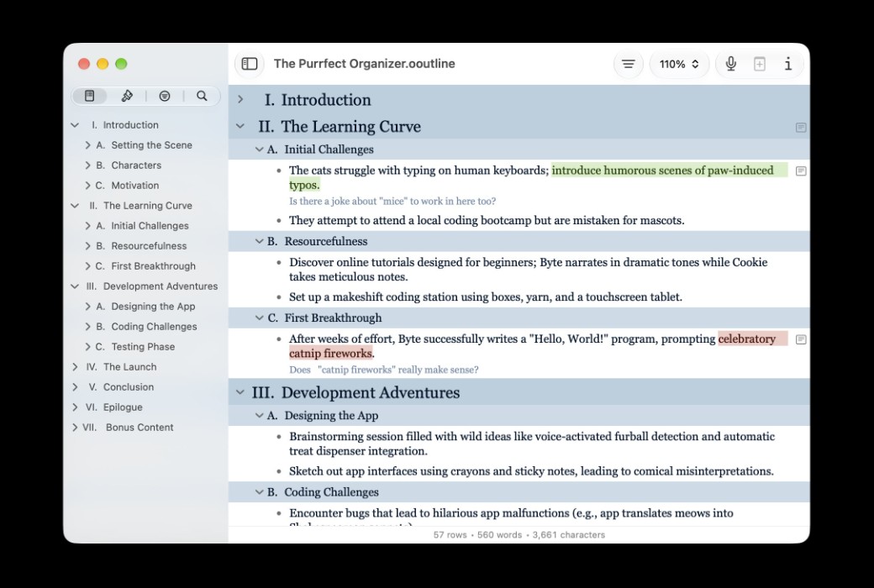Collapse A. Initial Challenges section
This screenshot has width=874, height=588.
259,149
